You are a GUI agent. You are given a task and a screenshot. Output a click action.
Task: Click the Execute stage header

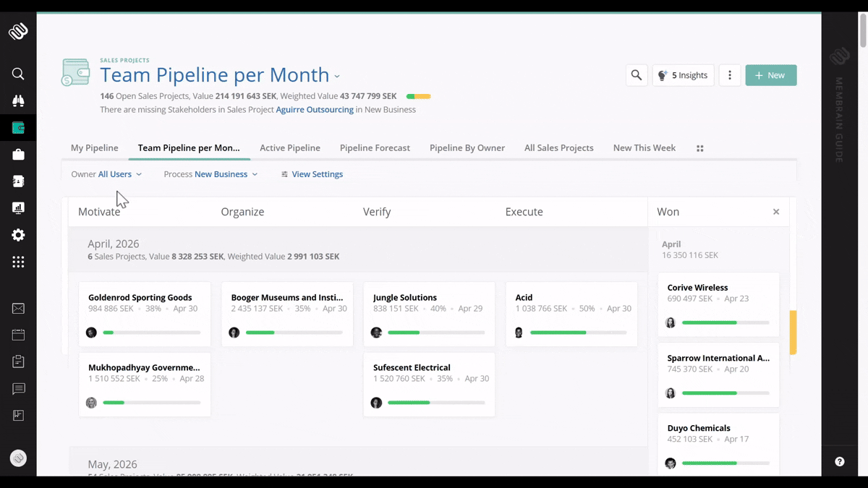pyautogui.click(x=524, y=212)
